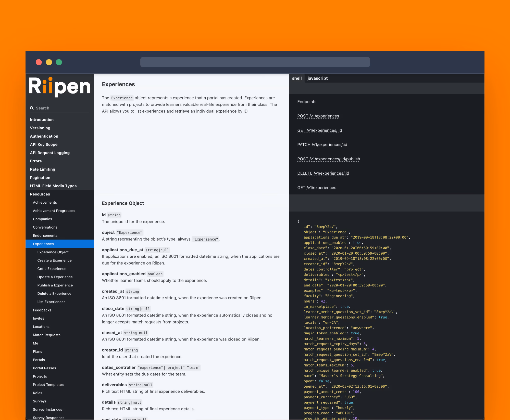Follow POST /v1/experiences/:id/publish endpoint link
Screen dimensions: 510x420
coord(328,159)
